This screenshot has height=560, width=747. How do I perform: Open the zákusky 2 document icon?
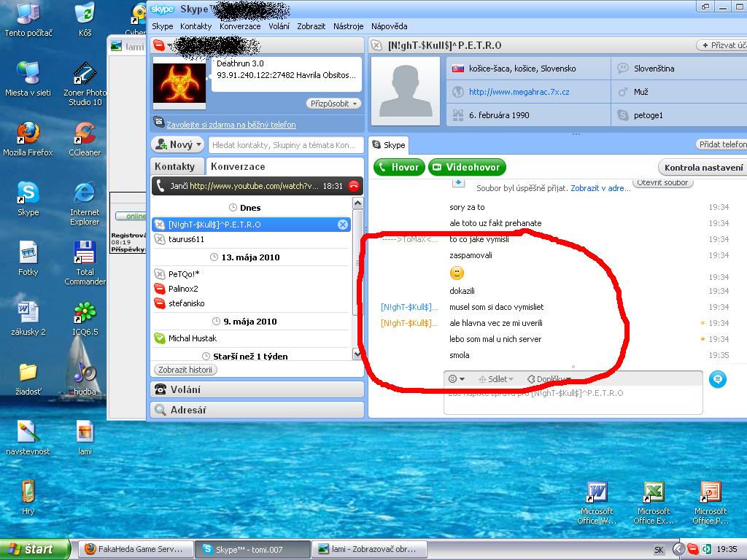[28, 319]
